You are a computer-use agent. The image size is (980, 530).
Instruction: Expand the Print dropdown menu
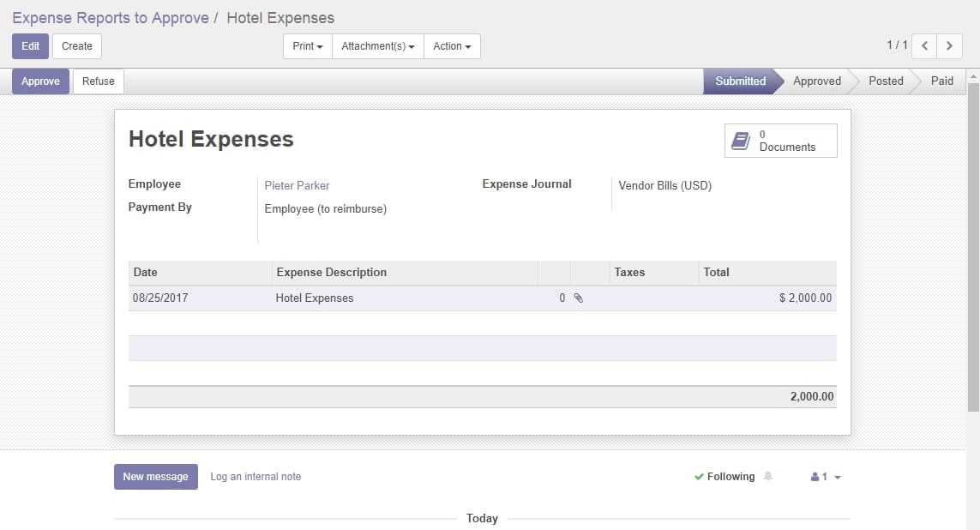coord(307,46)
